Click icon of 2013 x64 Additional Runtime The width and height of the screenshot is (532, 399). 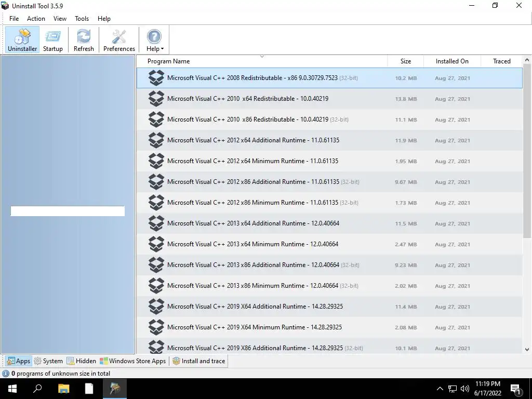click(x=156, y=223)
